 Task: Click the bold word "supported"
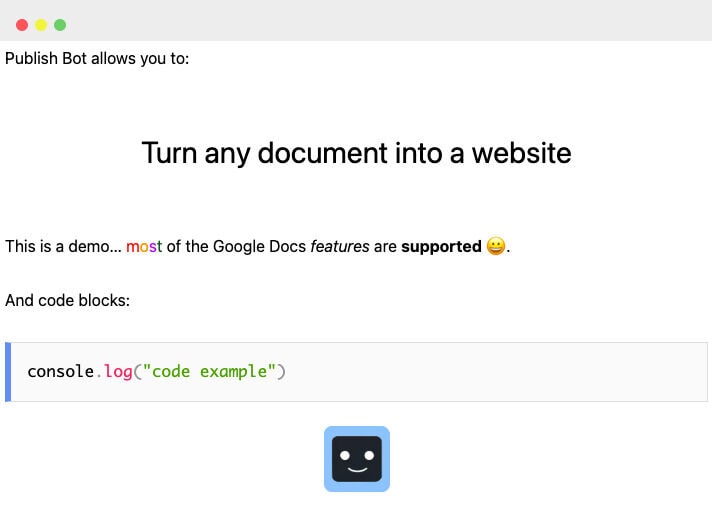pos(441,246)
